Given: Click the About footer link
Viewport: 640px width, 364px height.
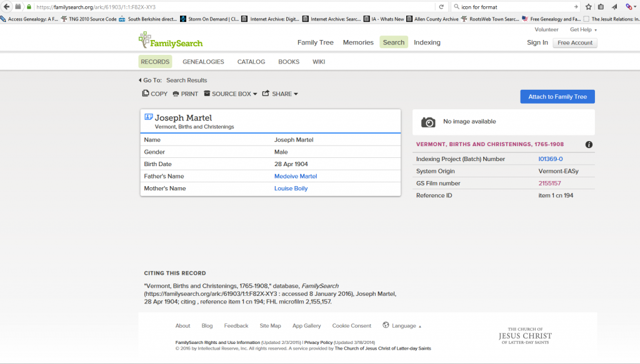Looking at the screenshot, I should (x=182, y=326).
